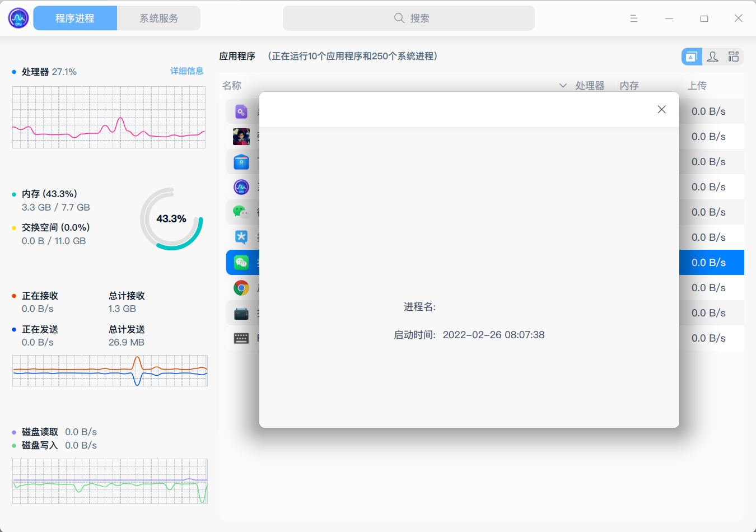
Task: Enable the application list view mode
Action: pyautogui.click(x=692, y=56)
